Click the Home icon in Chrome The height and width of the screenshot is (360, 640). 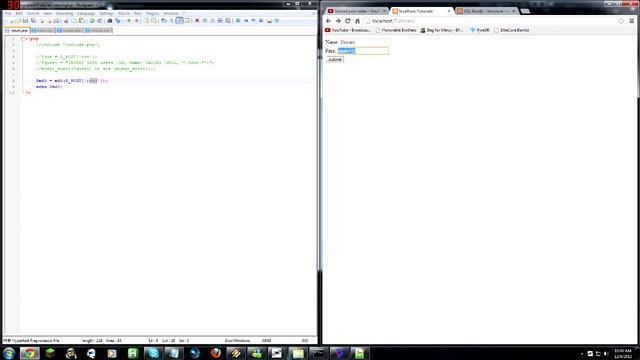coord(358,21)
